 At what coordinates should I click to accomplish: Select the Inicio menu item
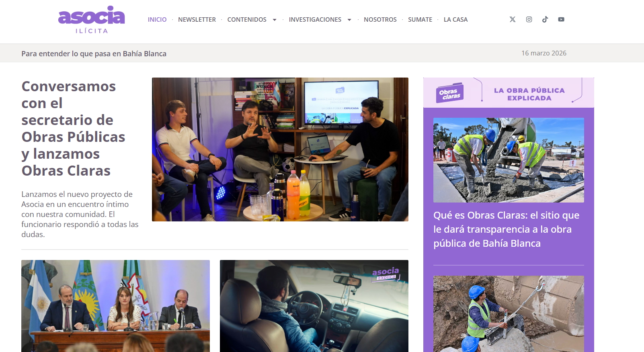pos(157,20)
